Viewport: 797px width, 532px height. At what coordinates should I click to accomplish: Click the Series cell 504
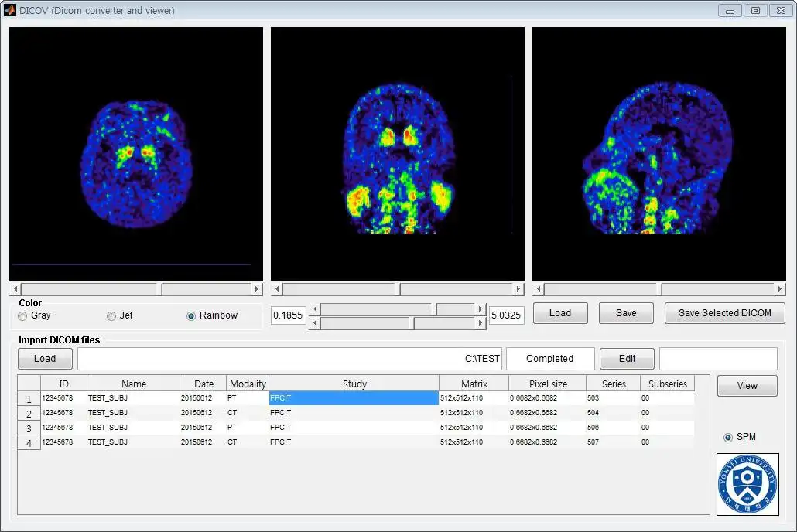pos(613,413)
